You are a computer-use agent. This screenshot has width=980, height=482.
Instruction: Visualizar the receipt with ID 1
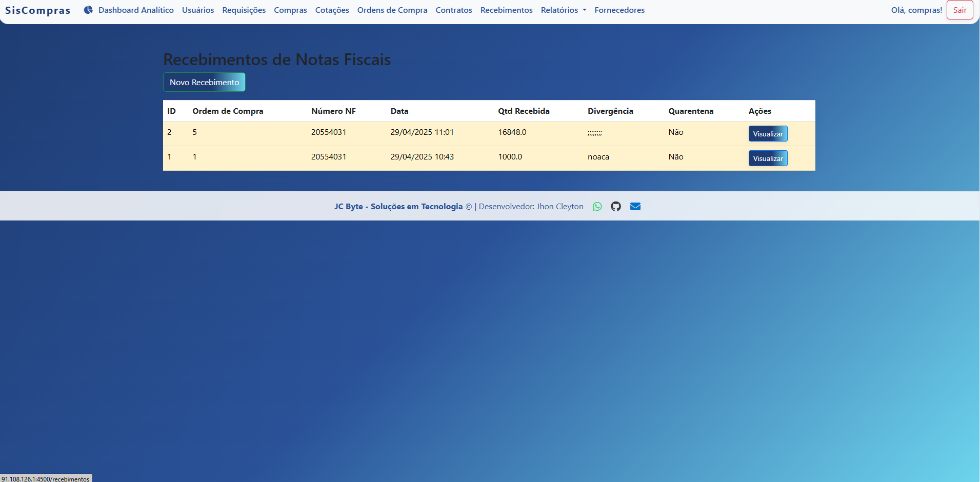[768, 158]
